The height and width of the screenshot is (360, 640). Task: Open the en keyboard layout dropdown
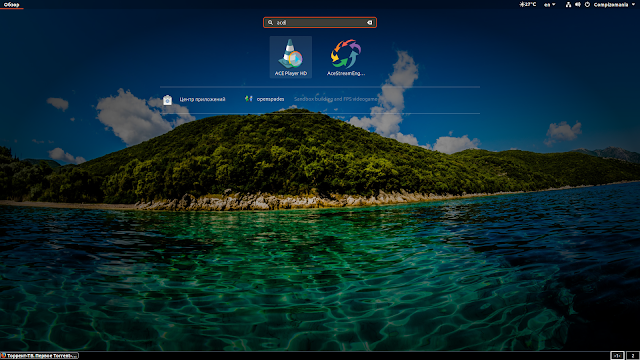click(549, 4)
